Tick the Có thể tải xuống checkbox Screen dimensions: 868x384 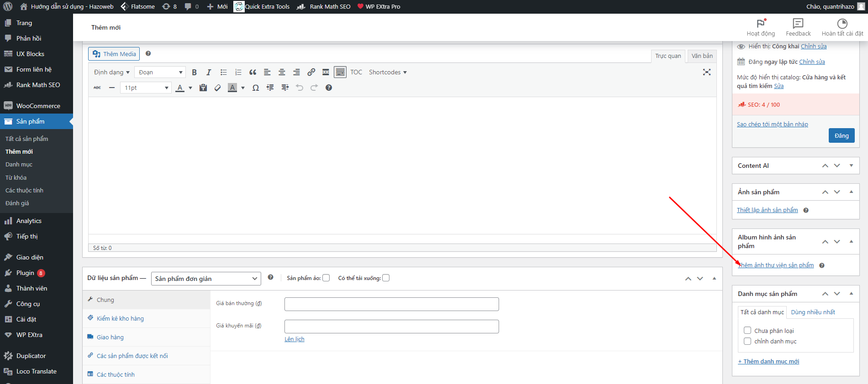(386, 278)
